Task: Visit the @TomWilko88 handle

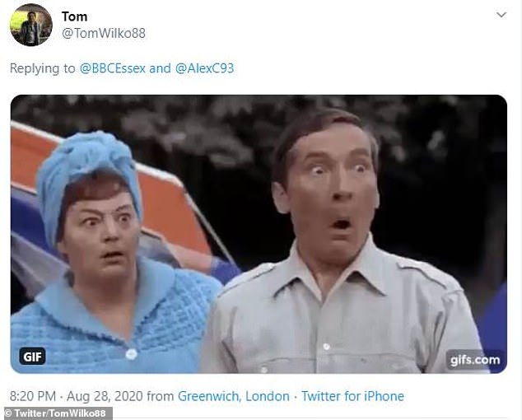Action: 104,33
